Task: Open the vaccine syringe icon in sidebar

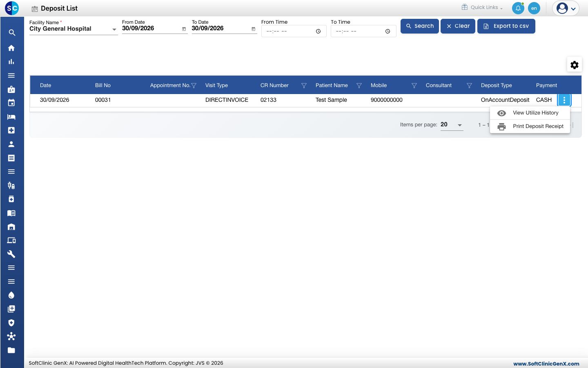Action: tap(11, 186)
